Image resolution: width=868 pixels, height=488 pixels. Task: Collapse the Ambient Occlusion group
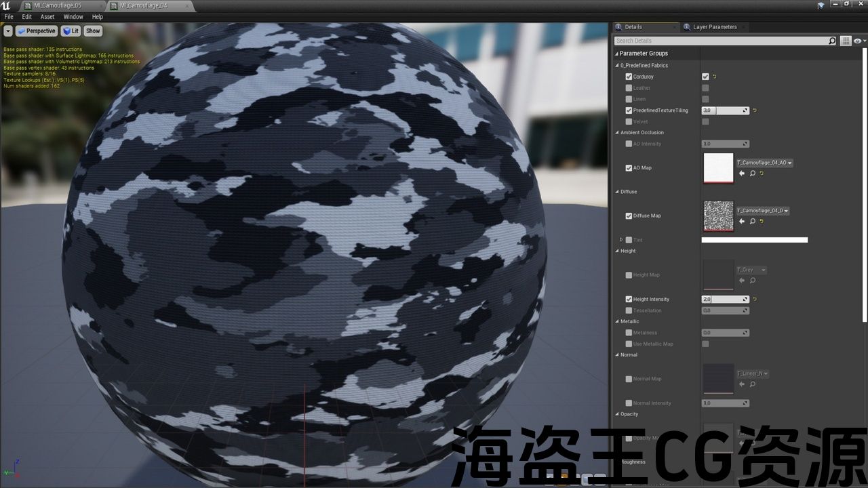[x=616, y=133]
